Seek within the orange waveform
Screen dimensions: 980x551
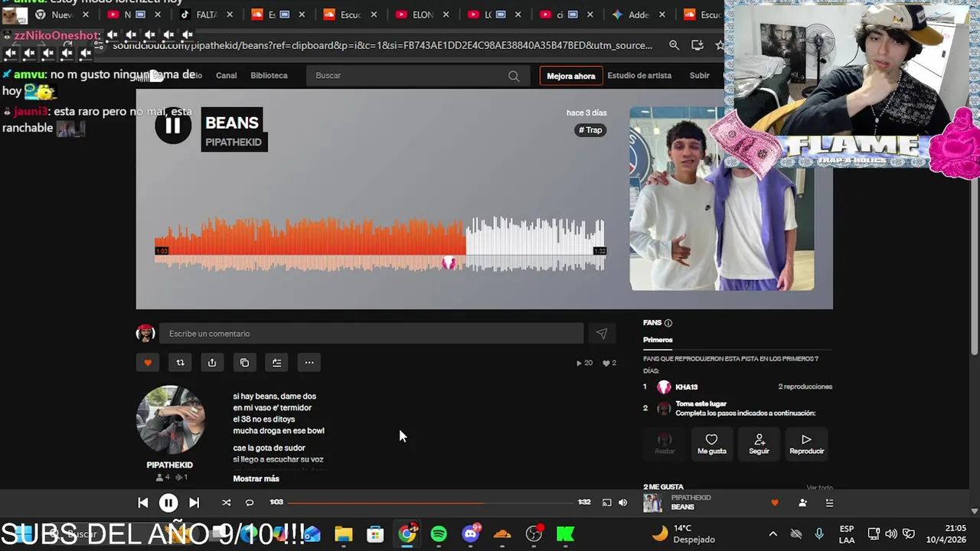tap(310, 237)
